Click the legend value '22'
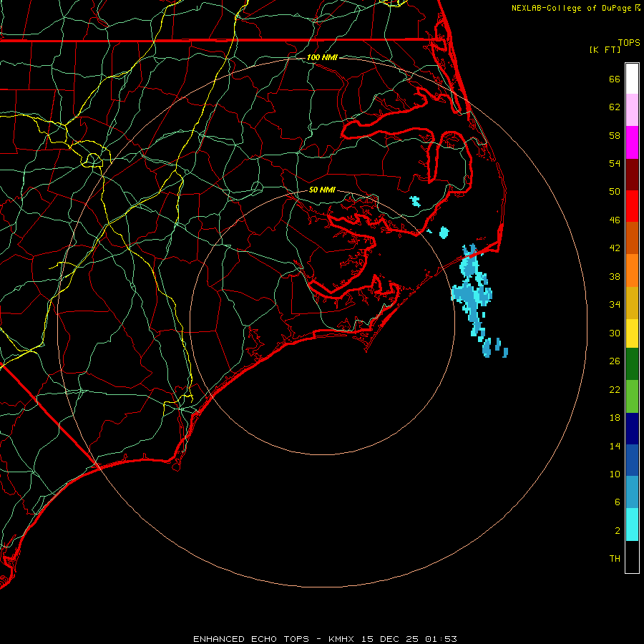 [x=615, y=389]
